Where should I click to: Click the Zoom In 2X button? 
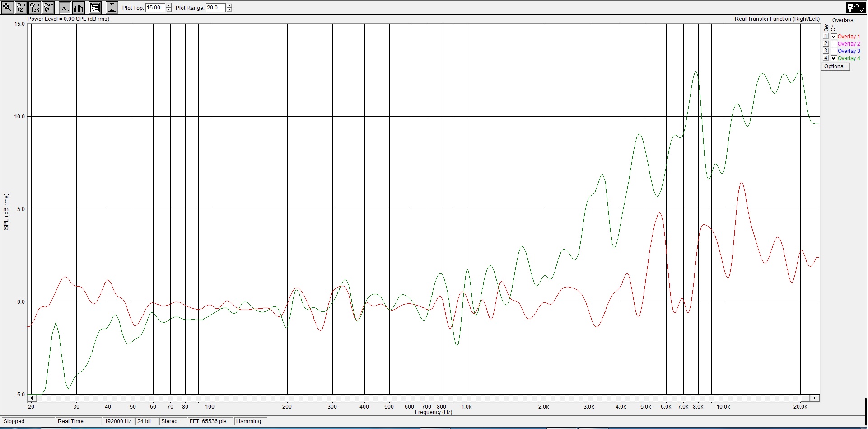[x=21, y=8]
